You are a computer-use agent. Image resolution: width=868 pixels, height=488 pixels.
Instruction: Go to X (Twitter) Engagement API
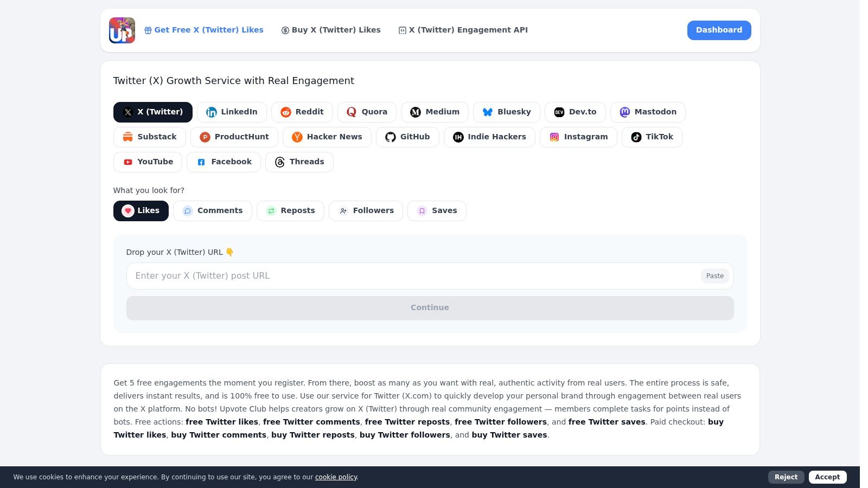(x=463, y=30)
